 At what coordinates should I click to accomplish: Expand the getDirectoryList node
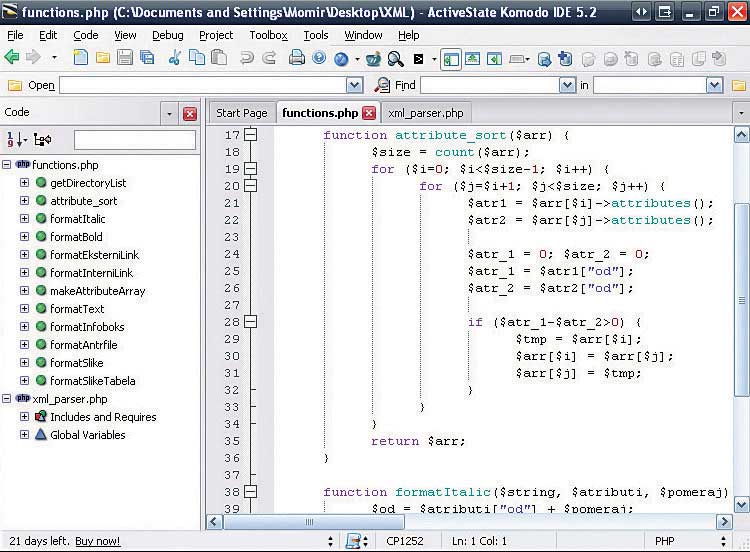pos(24,183)
